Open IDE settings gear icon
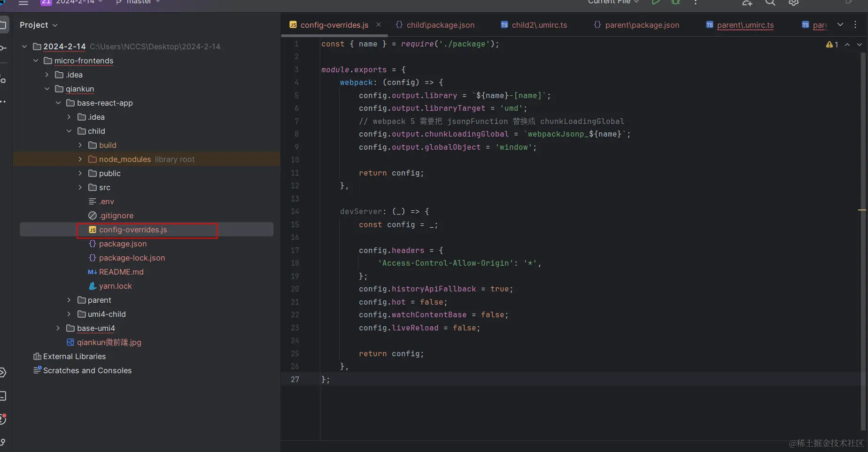Screen dimensions: 868x452 coord(793,3)
